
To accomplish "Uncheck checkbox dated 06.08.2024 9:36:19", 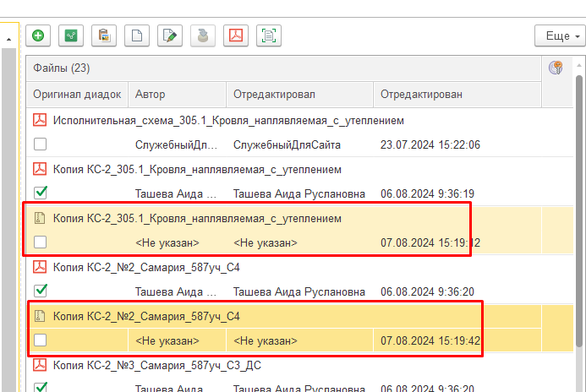I will coord(40,193).
